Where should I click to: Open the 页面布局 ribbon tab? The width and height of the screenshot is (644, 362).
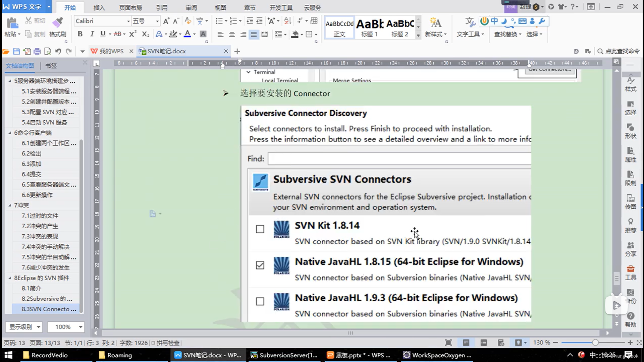point(130,7)
